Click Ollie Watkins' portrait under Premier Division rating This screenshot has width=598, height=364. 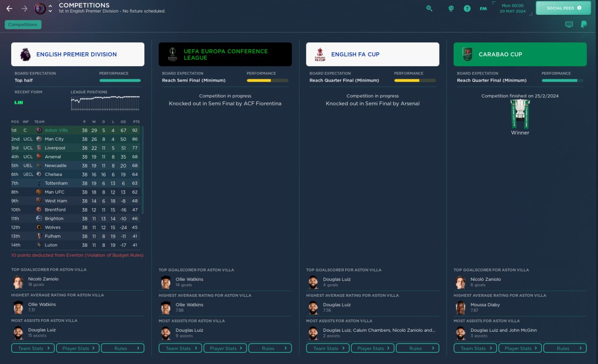coord(18,307)
